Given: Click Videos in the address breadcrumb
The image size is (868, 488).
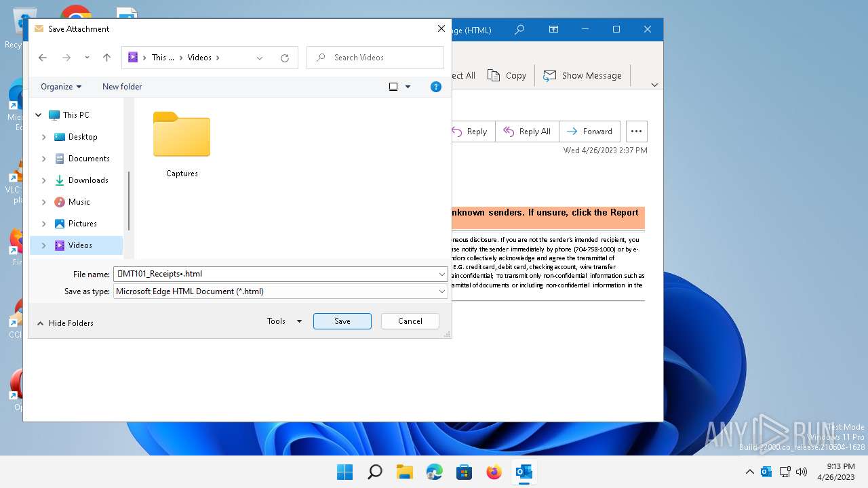Looking at the screenshot, I should 199,58.
